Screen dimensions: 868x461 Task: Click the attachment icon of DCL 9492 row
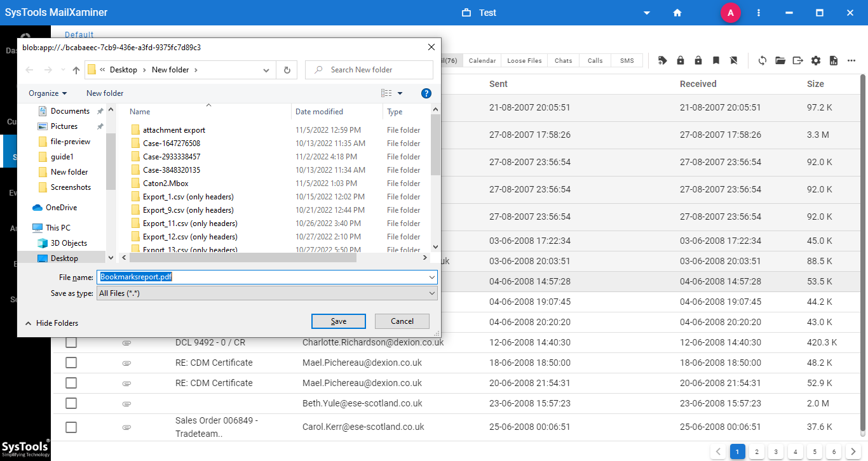pyautogui.click(x=126, y=342)
